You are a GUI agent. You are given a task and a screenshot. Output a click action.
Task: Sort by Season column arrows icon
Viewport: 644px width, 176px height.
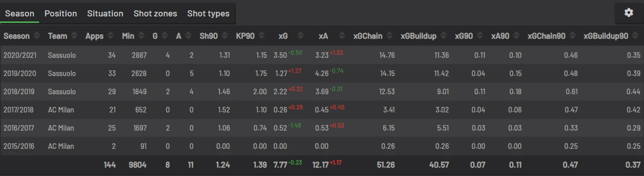click(37, 36)
